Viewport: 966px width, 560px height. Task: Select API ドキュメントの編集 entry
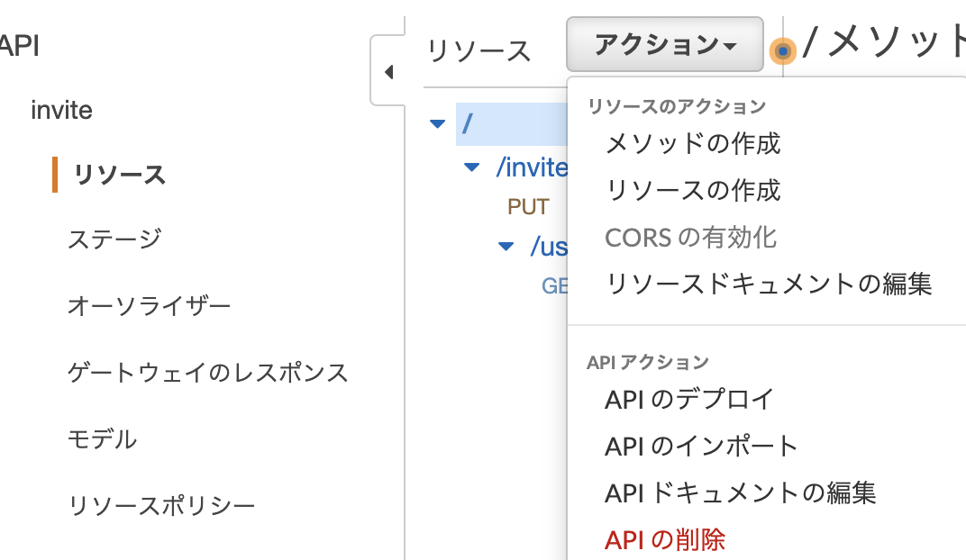point(740,492)
